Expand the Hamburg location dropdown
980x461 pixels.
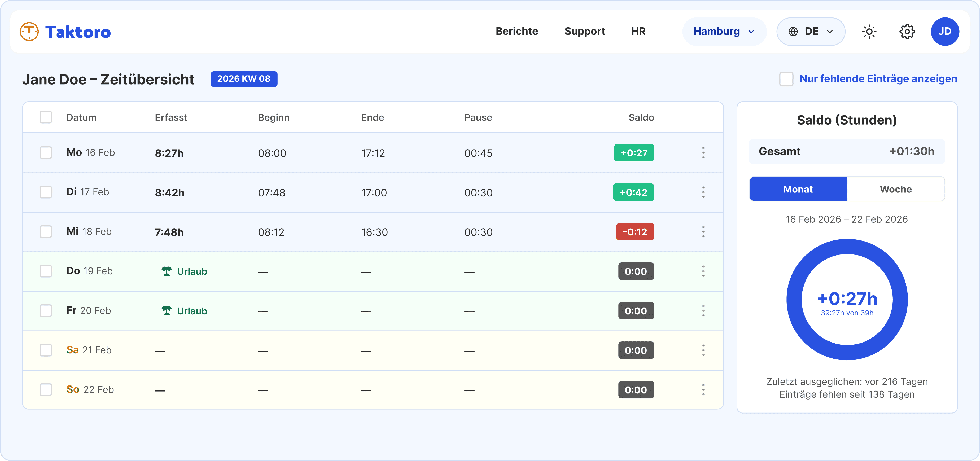(x=724, y=32)
